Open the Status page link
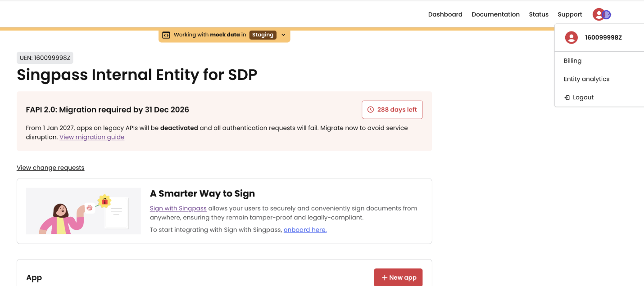This screenshot has height=286, width=644. (539, 14)
